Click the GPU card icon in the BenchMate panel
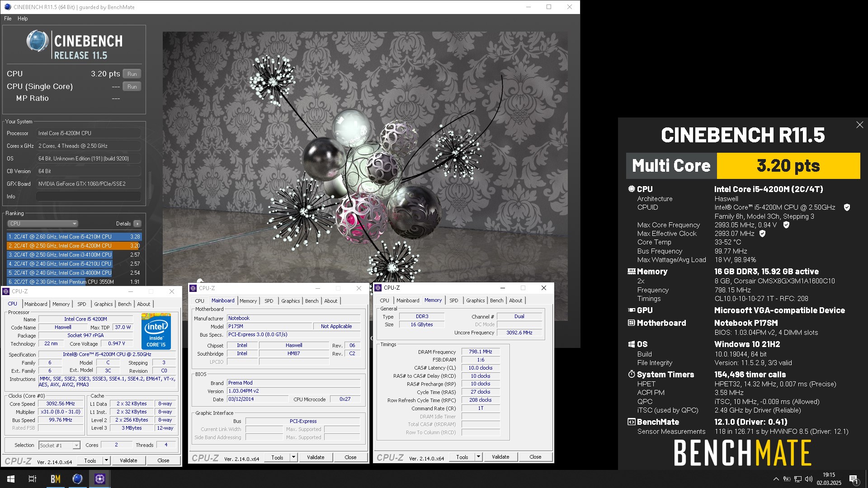The height and width of the screenshot is (488, 868). (x=632, y=310)
